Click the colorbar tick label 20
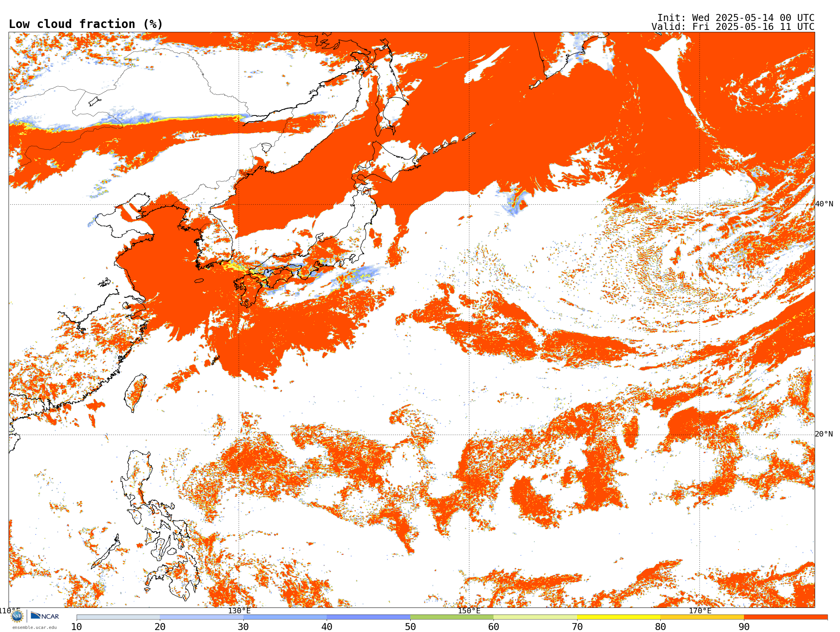The height and width of the screenshot is (632, 840). (160, 627)
